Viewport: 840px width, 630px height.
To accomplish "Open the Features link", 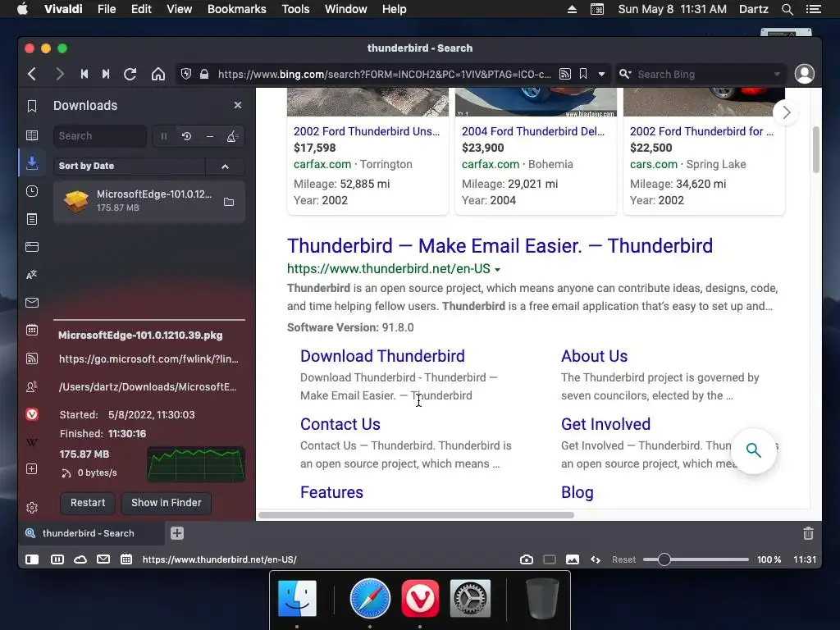I will 331,492.
